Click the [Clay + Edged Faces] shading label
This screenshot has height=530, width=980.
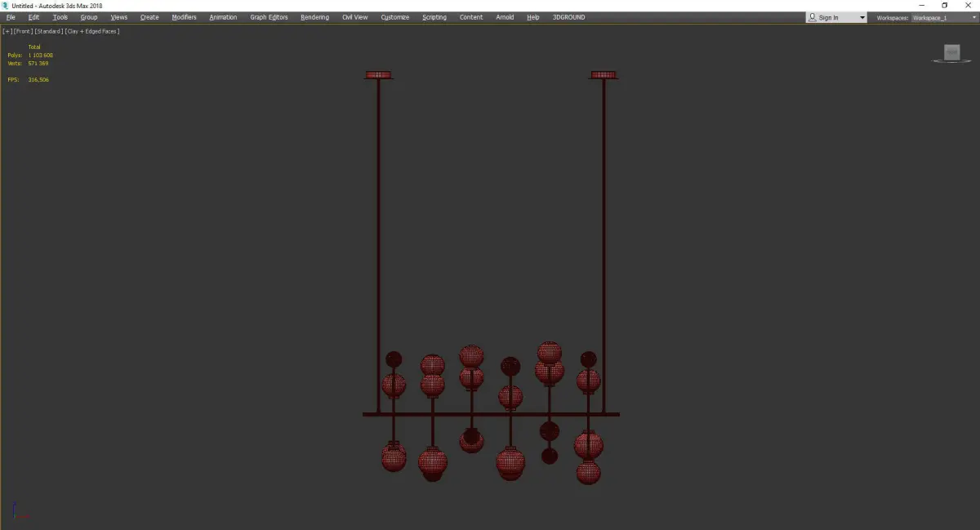[x=92, y=31]
